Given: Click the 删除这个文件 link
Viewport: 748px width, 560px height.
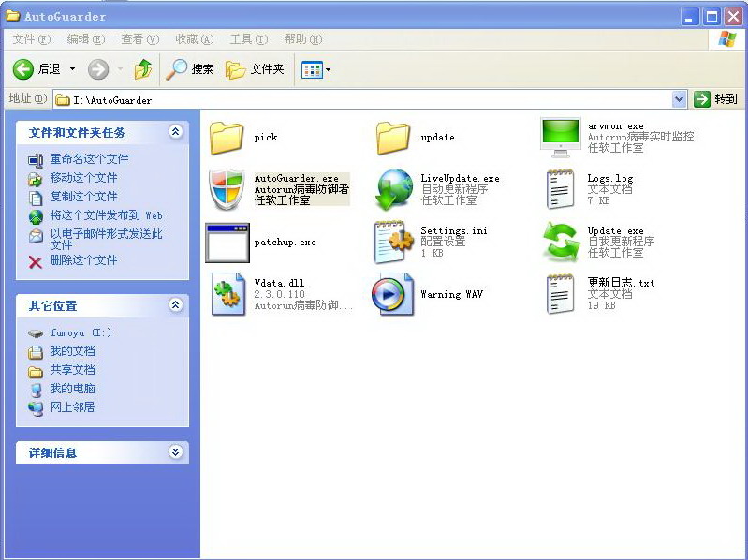Looking at the screenshot, I should pos(83,260).
